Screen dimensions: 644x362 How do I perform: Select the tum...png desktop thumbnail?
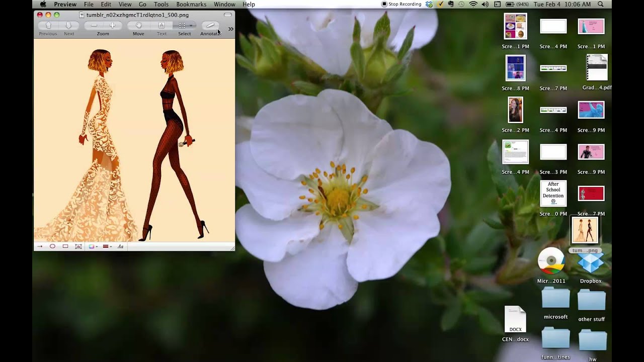585,230
